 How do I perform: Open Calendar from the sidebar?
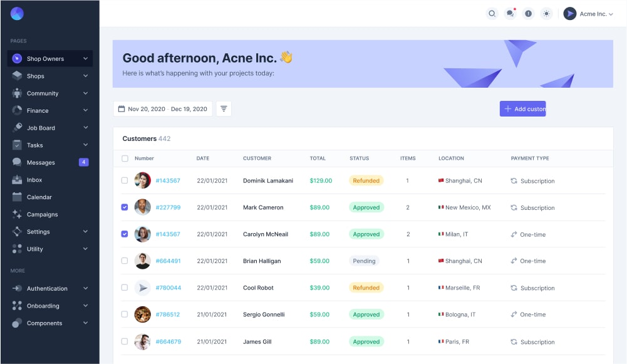click(39, 197)
